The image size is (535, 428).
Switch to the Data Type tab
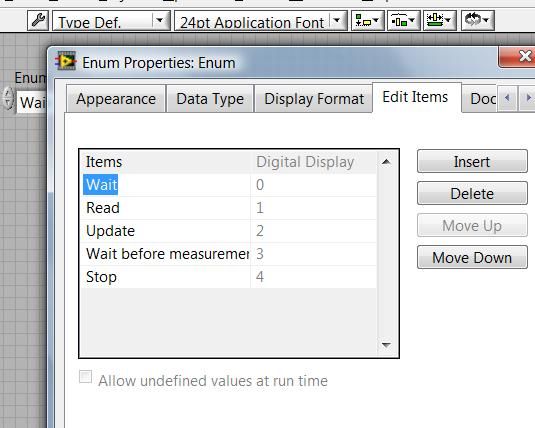point(210,99)
